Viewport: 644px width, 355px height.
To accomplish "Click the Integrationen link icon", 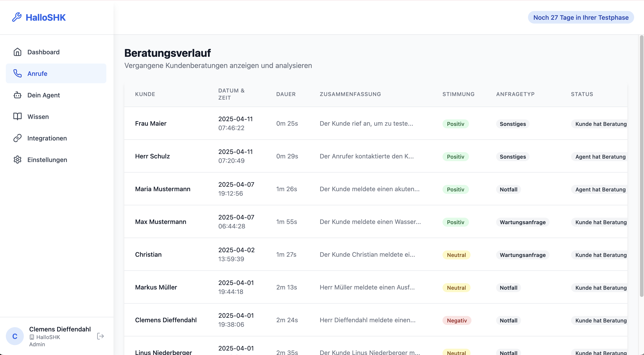I will pyautogui.click(x=18, y=138).
